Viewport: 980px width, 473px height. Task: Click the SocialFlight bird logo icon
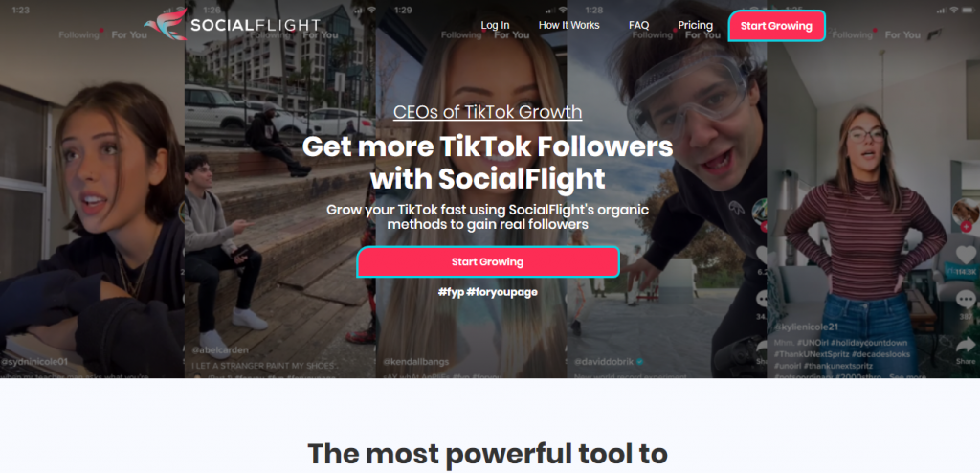click(x=165, y=24)
